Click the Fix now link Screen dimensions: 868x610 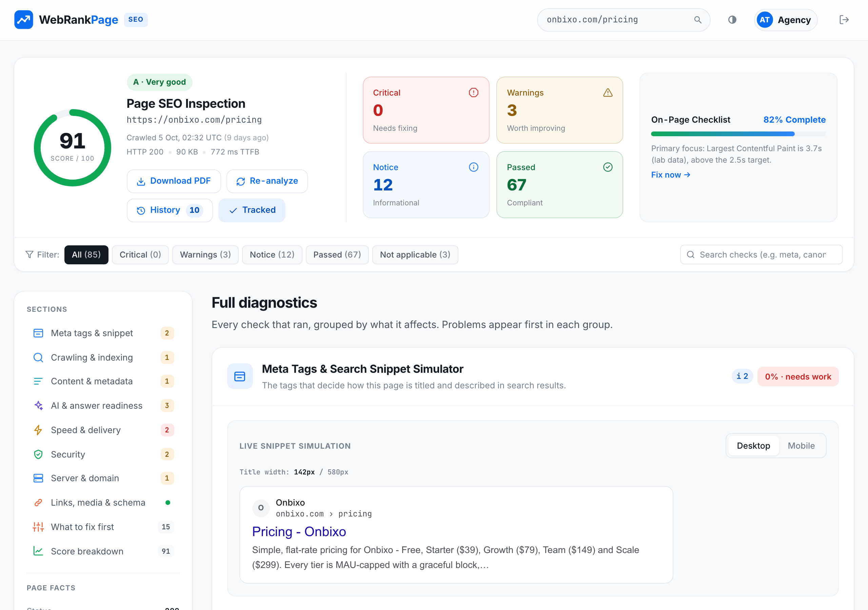coord(670,175)
